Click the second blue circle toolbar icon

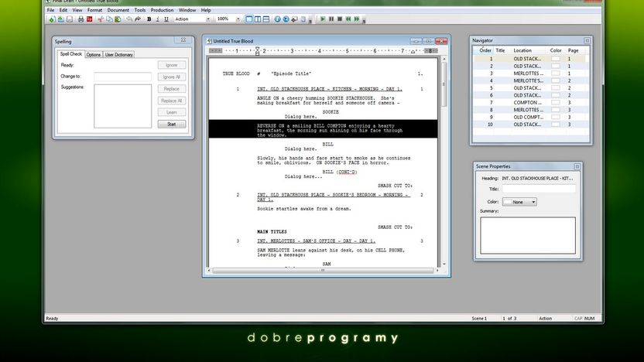pyautogui.click(x=286, y=19)
